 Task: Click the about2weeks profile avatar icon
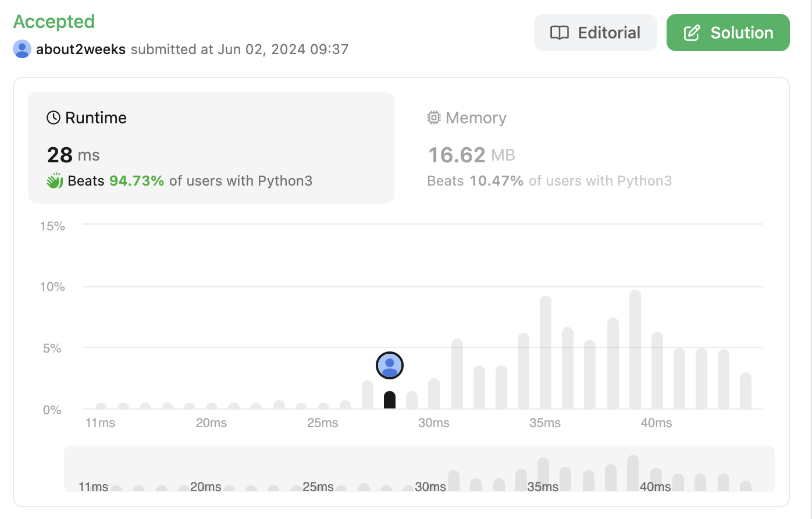(22, 49)
